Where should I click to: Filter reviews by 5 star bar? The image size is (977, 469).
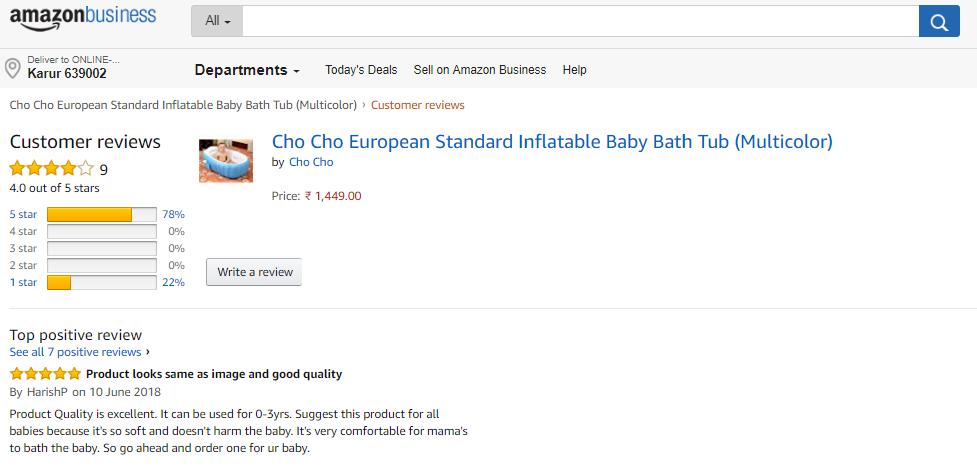click(x=101, y=215)
